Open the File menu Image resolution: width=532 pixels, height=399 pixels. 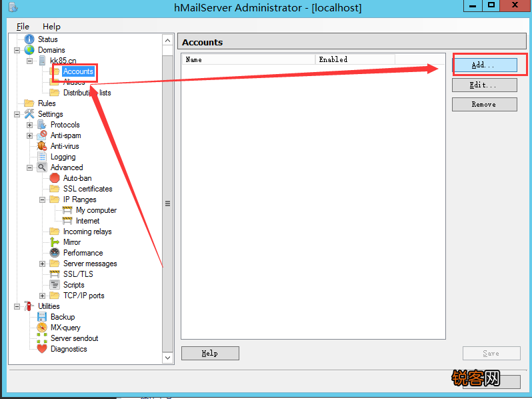(23, 27)
